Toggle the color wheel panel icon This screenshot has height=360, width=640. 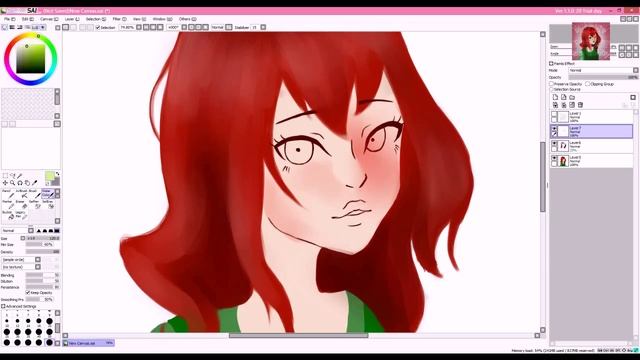pyautogui.click(x=5, y=27)
